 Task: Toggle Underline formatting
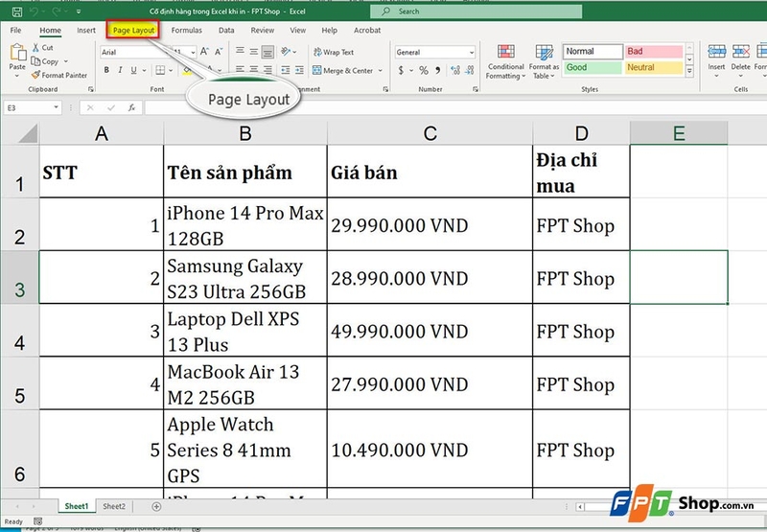click(x=133, y=70)
